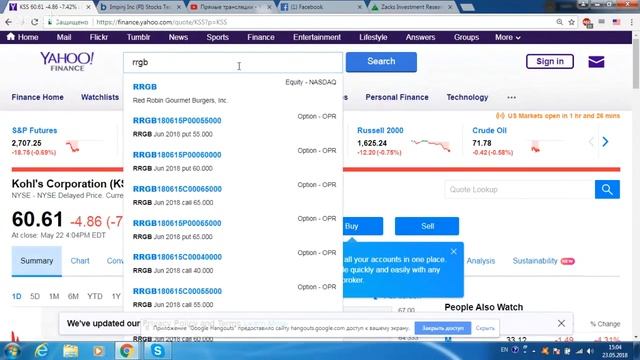Image resolution: width=640 pixels, height=360 pixels.
Task: Bookmark page with star icon
Action: [571, 22]
